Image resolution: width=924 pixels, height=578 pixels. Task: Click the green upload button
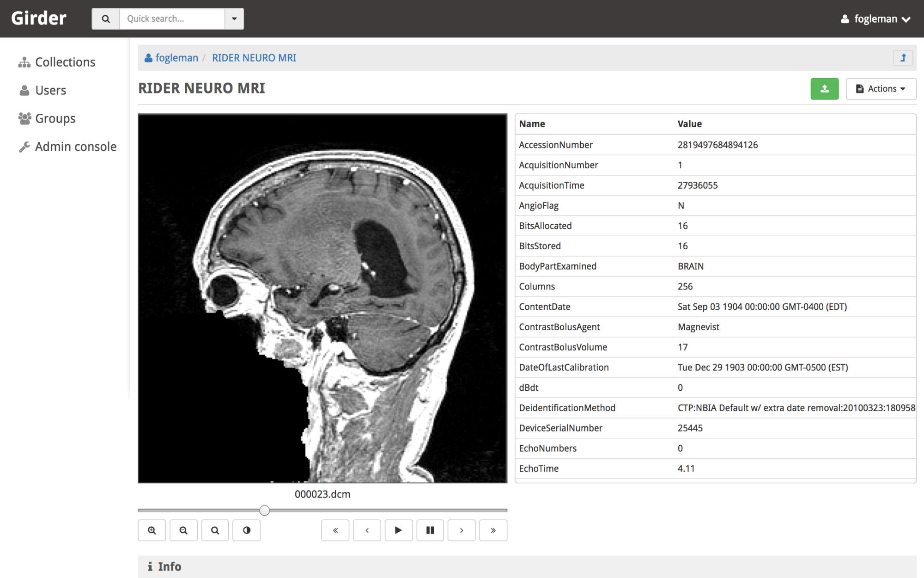(x=824, y=89)
